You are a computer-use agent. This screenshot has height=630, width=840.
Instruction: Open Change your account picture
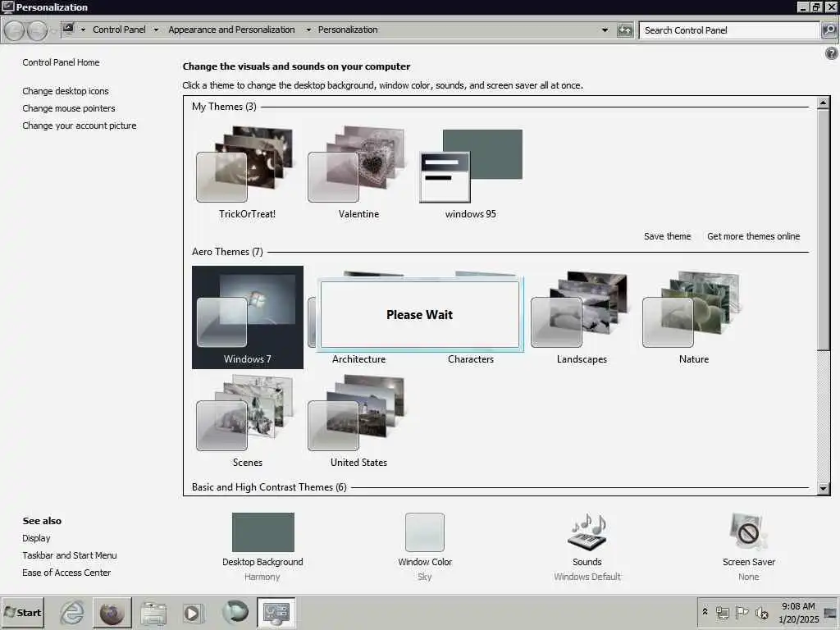80,126
